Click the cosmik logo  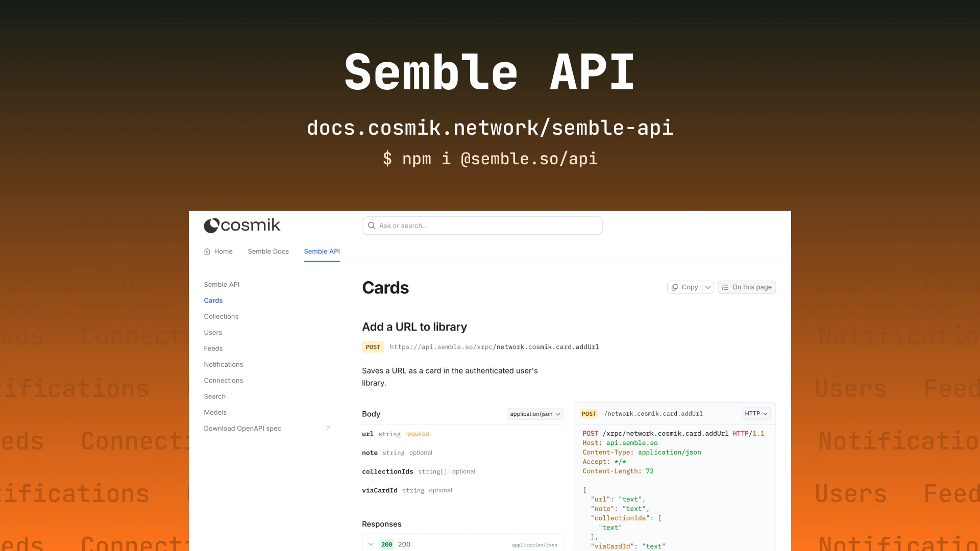(x=242, y=226)
